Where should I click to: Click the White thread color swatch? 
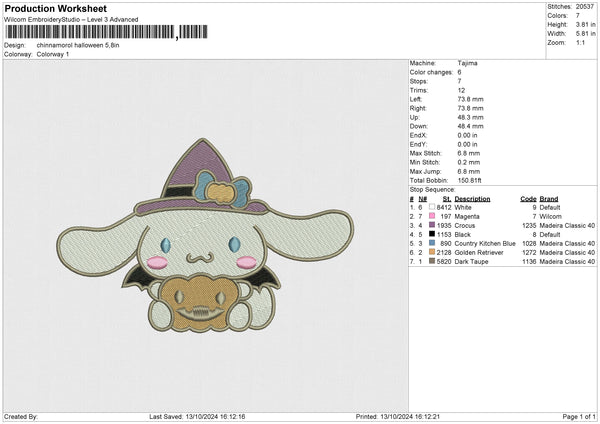pyautogui.click(x=431, y=207)
